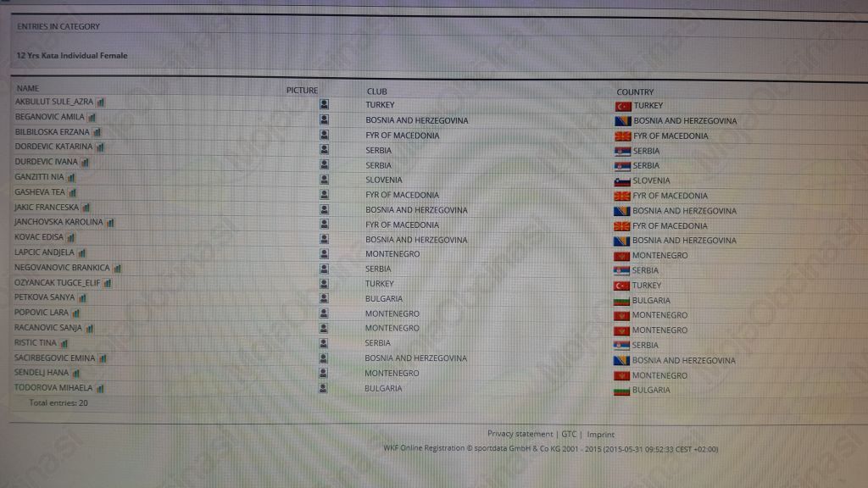Sort by the NAME column header
The width and height of the screenshot is (868, 488).
point(28,88)
